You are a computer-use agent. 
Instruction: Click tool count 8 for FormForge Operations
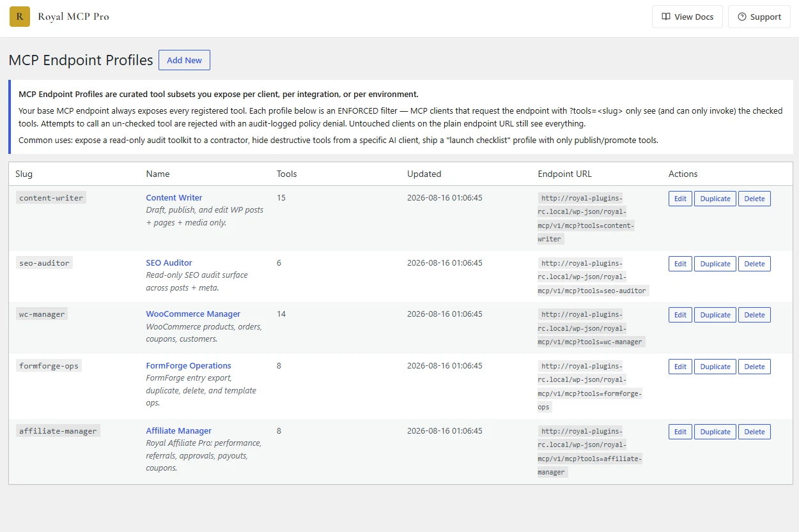[x=279, y=366]
